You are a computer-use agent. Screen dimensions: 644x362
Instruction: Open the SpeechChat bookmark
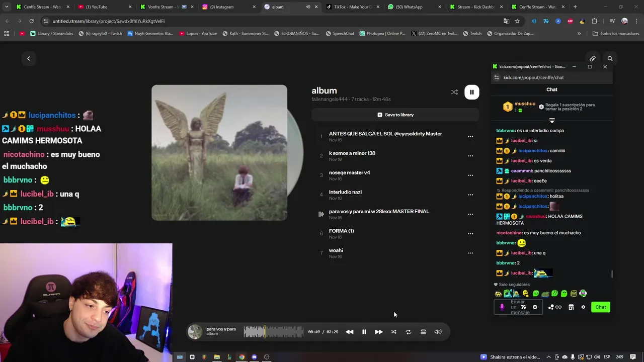(x=340, y=34)
